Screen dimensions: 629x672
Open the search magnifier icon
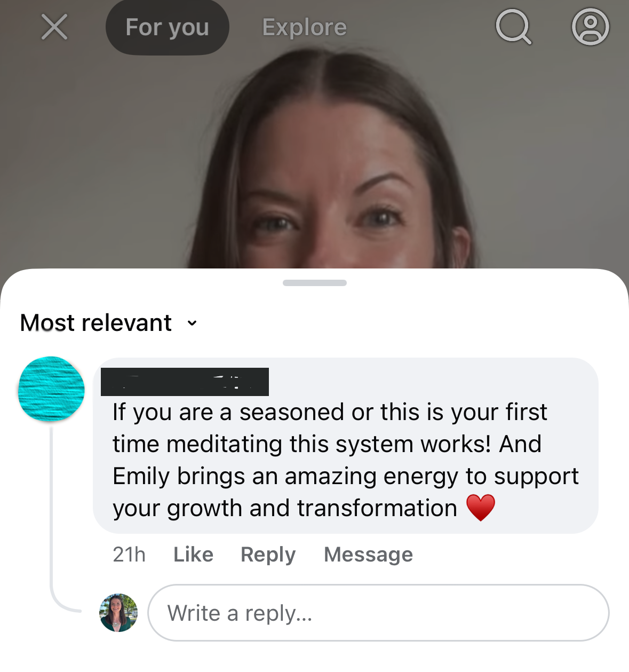pyautogui.click(x=513, y=27)
